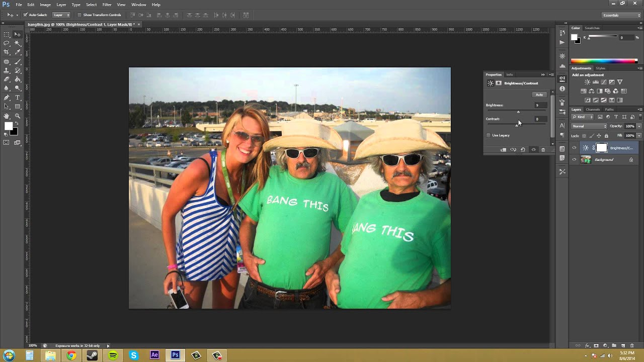Switch to the Info tab
644x362 pixels.
510,74
